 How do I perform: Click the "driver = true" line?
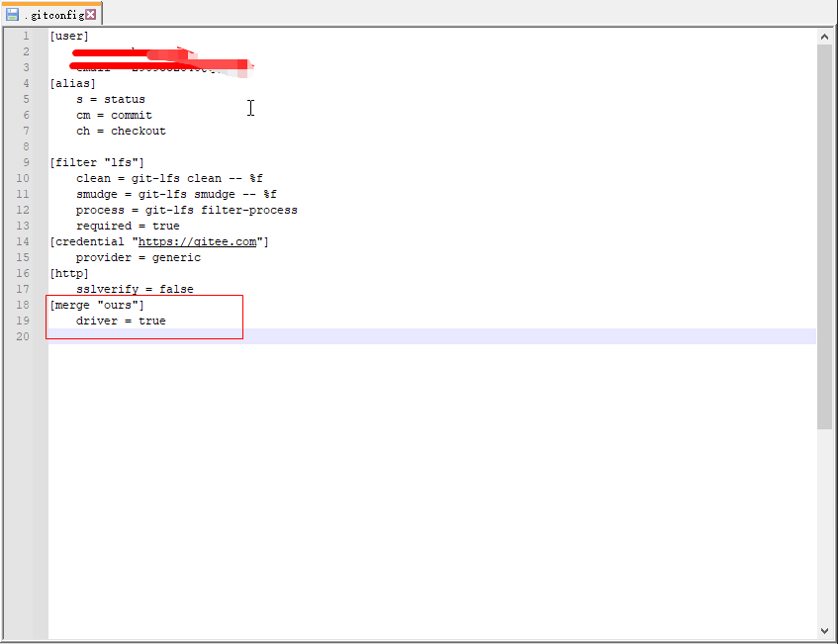click(121, 321)
